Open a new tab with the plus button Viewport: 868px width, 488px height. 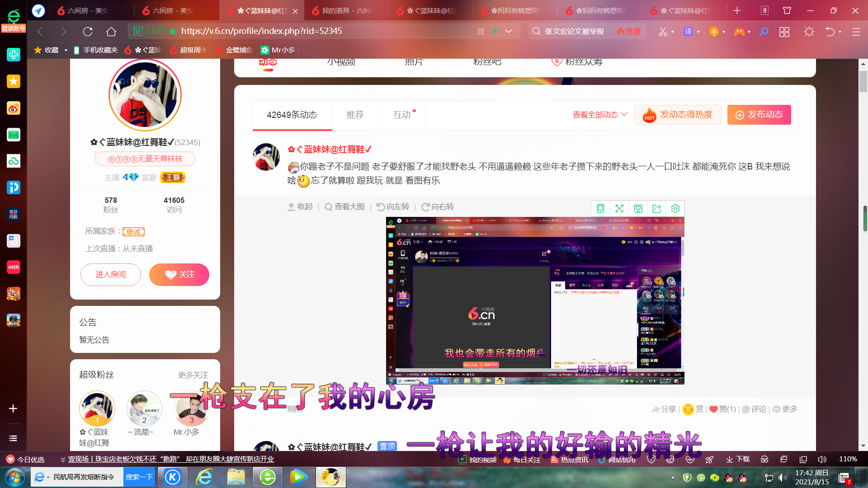[x=737, y=10]
